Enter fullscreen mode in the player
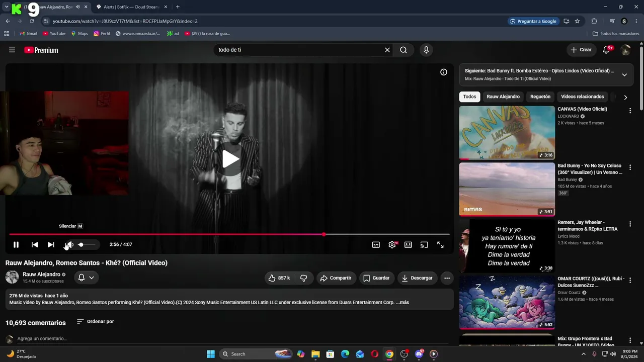 440,245
